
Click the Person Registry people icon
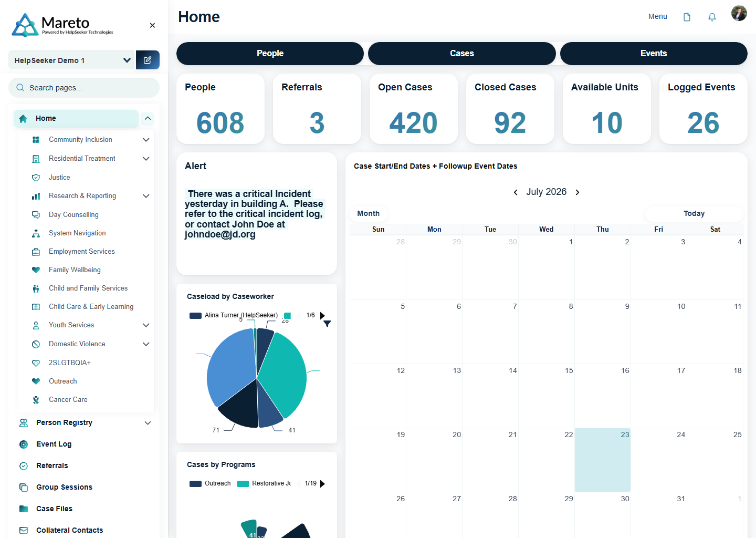[24, 423]
